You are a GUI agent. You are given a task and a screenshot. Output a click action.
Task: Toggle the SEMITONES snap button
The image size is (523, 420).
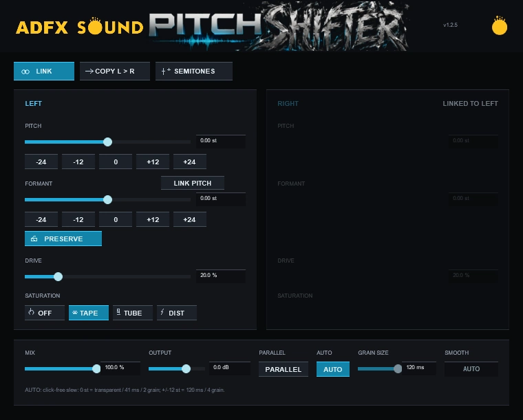194,71
